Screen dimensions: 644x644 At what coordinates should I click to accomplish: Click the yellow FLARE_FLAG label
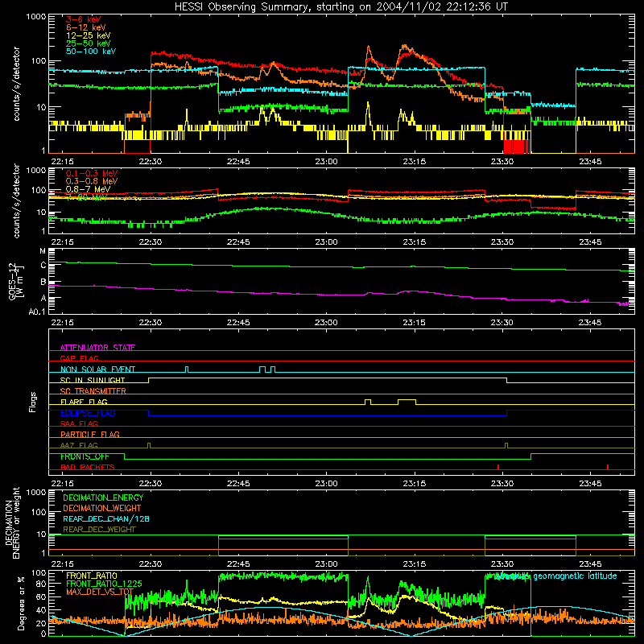pos(84,402)
